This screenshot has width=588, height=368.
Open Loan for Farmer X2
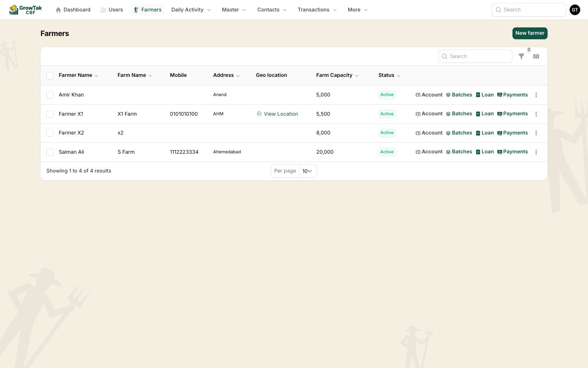485,133
